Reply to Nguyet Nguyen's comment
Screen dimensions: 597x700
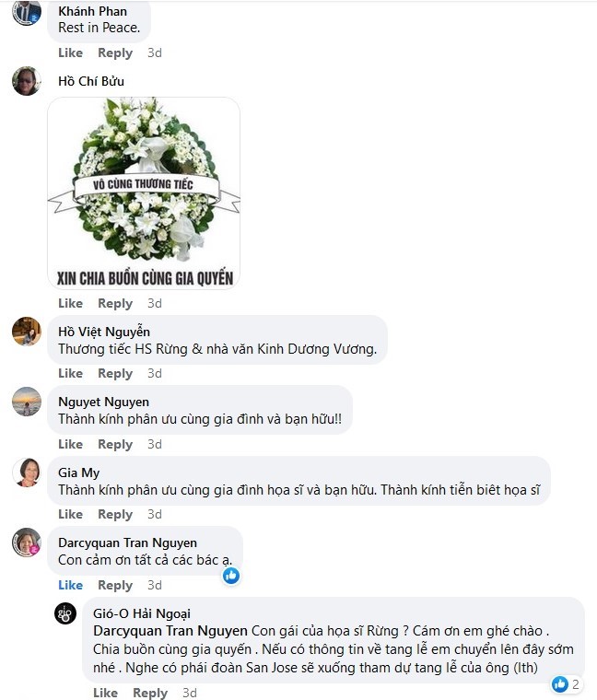pos(115,445)
